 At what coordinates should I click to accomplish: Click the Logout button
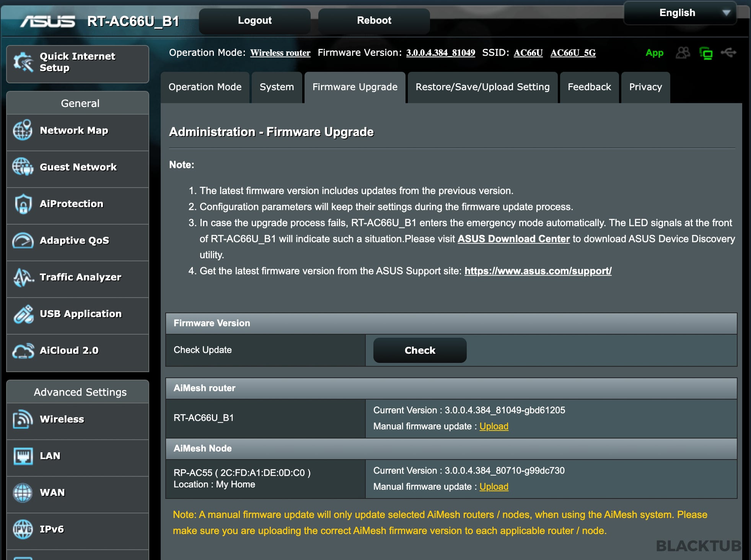click(x=255, y=21)
